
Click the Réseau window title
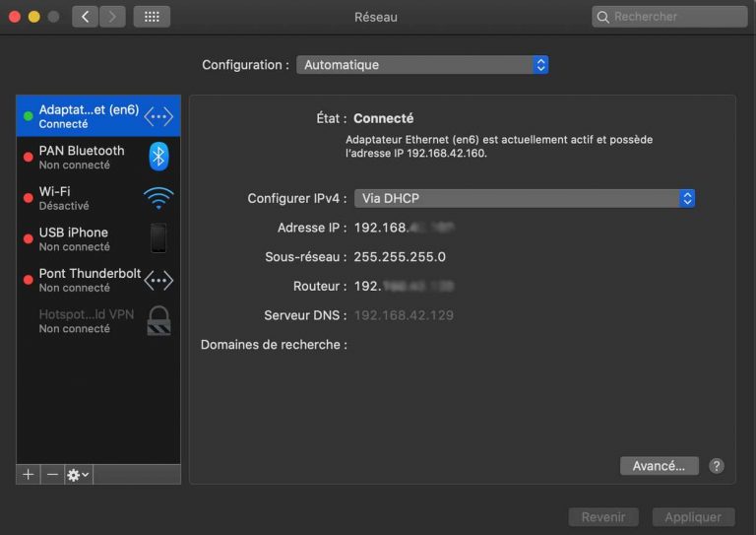pos(376,17)
